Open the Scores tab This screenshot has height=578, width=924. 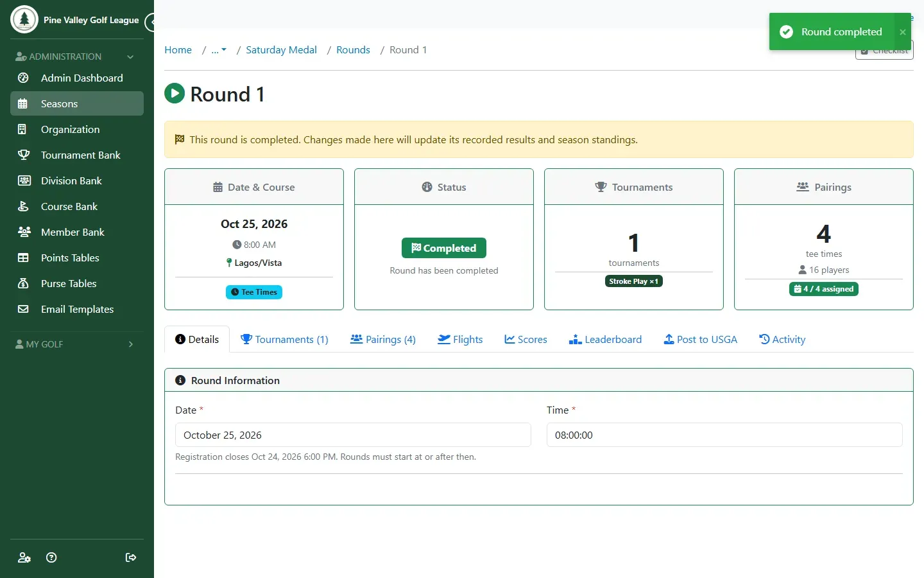pyautogui.click(x=526, y=339)
